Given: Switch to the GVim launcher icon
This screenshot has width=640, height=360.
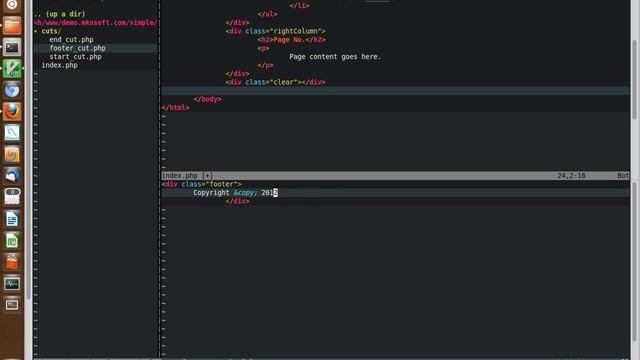Looking at the screenshot, I should click(x=12, y=69).
